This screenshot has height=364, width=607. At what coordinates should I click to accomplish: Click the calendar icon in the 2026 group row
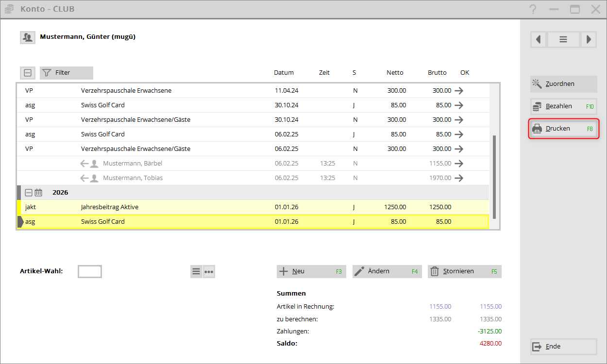pos(38,193)
